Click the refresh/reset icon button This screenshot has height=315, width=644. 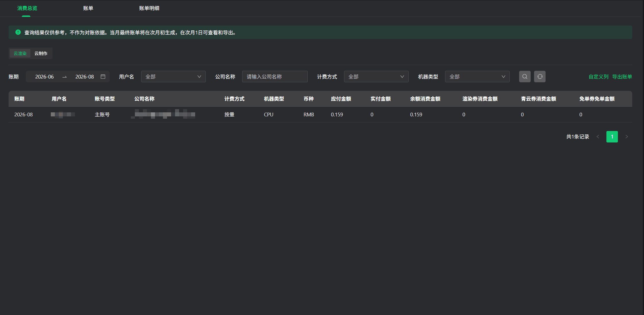coord(540,77)
